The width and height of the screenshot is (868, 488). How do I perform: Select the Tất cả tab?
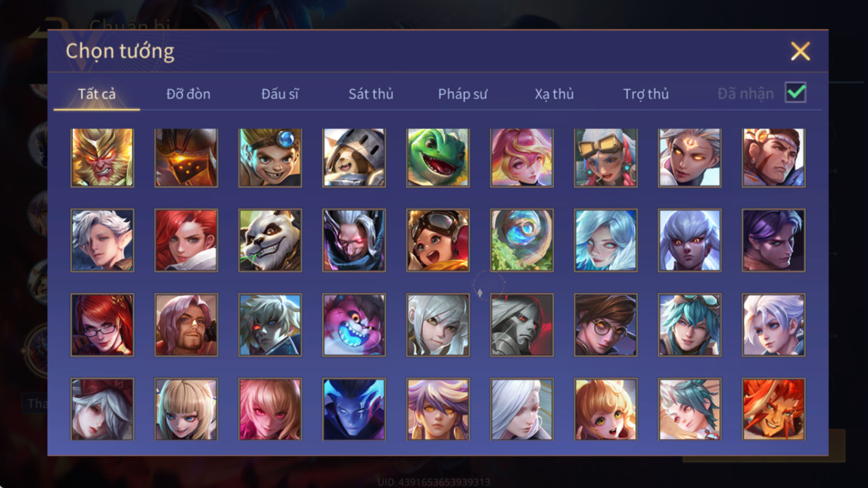pyautogui.click(x=97, y=94)
